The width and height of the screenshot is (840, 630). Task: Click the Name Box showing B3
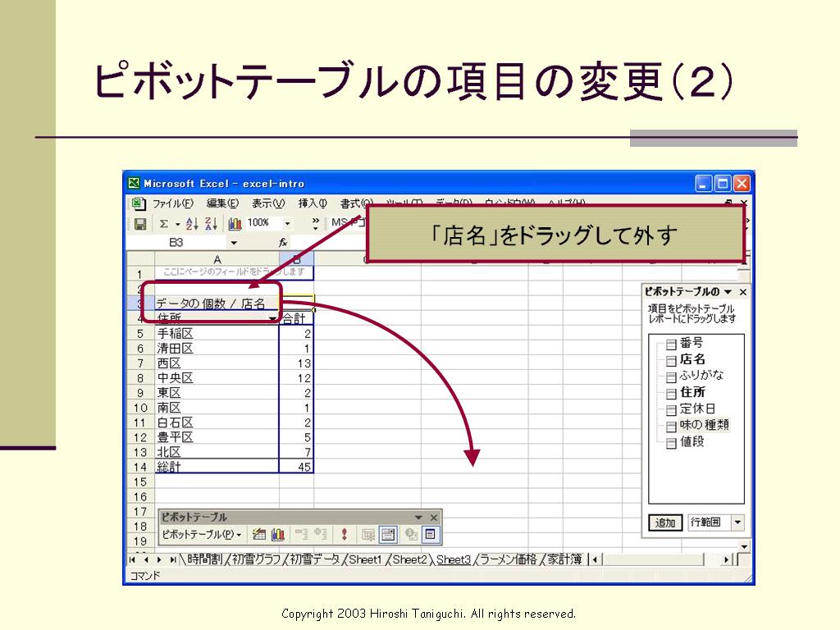point(176,243)
